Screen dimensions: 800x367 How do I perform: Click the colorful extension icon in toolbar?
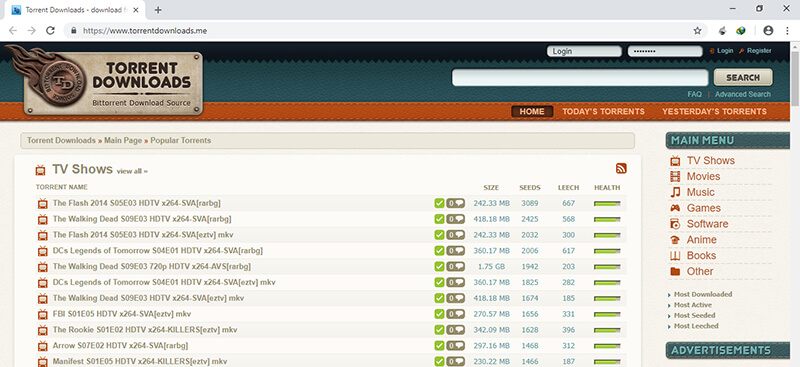[741, 31]
